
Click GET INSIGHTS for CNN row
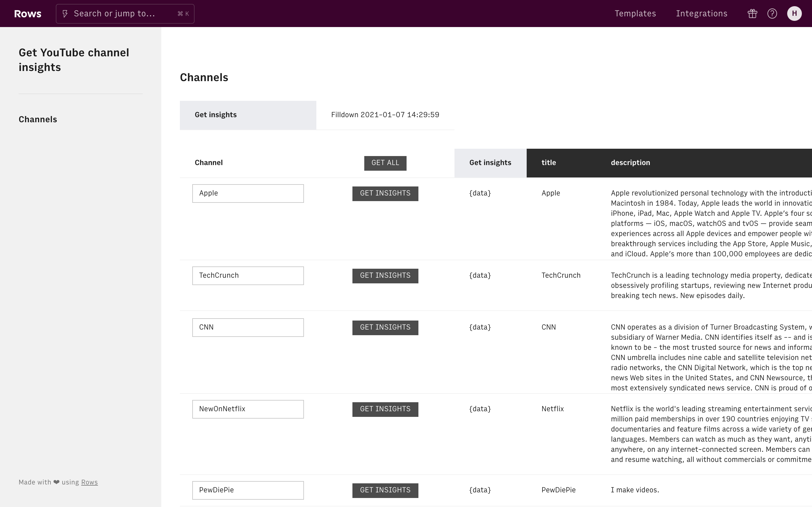pyautogui.click(x=385, y=327)
